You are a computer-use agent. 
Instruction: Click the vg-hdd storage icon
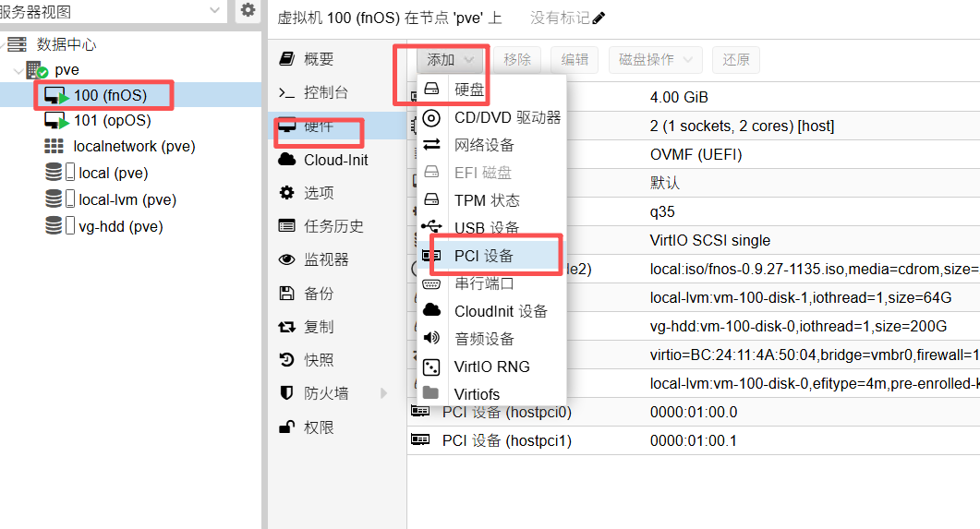pyautogui.click(x=59, y=226)
